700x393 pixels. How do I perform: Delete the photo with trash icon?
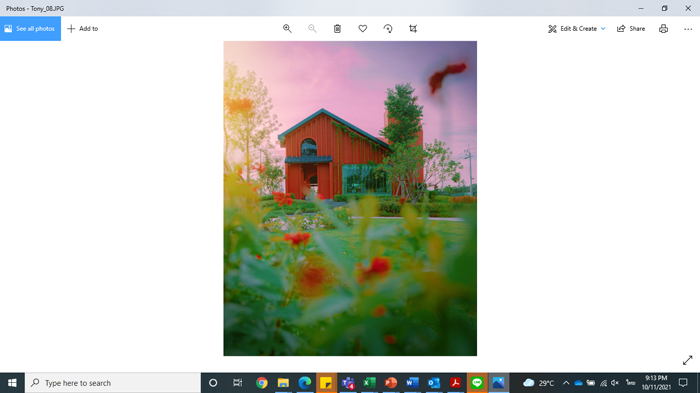click(338, 29)
